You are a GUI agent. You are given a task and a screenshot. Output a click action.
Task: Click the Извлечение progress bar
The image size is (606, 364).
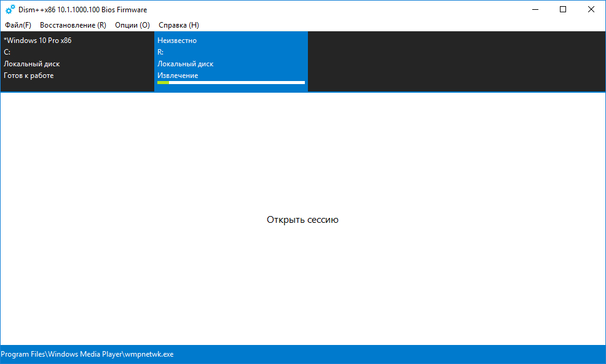[231, 83]
